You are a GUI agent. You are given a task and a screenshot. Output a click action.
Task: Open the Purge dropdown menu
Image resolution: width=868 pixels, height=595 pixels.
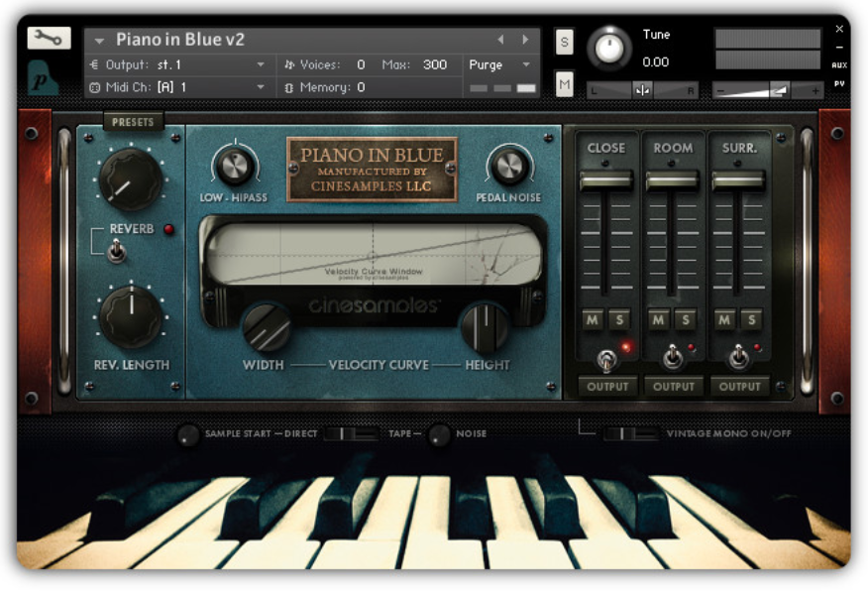(x=499, y=64)
